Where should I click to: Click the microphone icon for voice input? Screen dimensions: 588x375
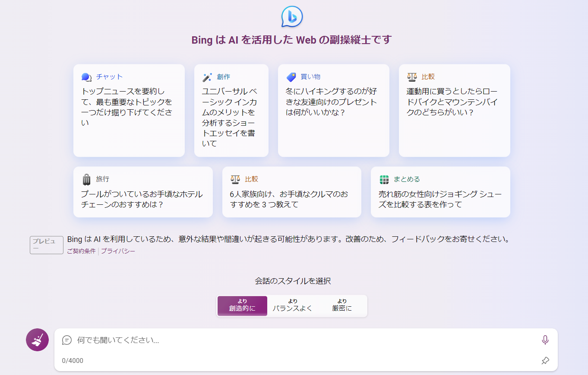tap(545, 340)
